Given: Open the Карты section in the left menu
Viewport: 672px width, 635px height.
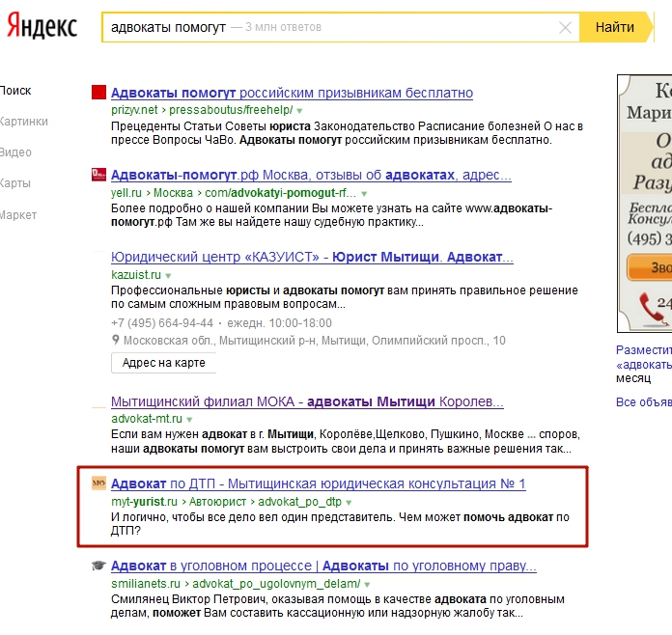Looking at the screenshot, I should point(15,183).
